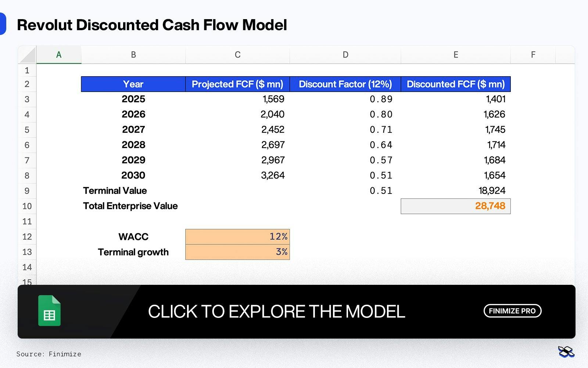The width and height of the screenshot is (588, 368).
Task: Select column D header
Action: click(345, 55)
